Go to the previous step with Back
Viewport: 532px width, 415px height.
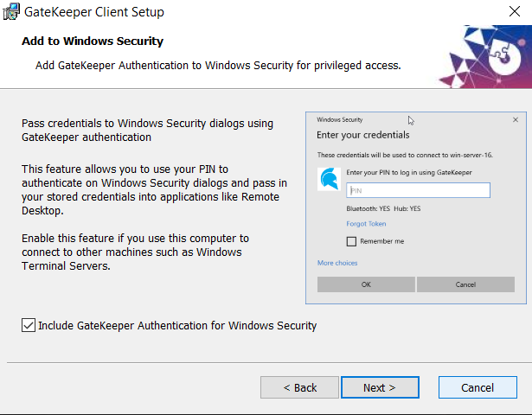(x=300, y=387)
